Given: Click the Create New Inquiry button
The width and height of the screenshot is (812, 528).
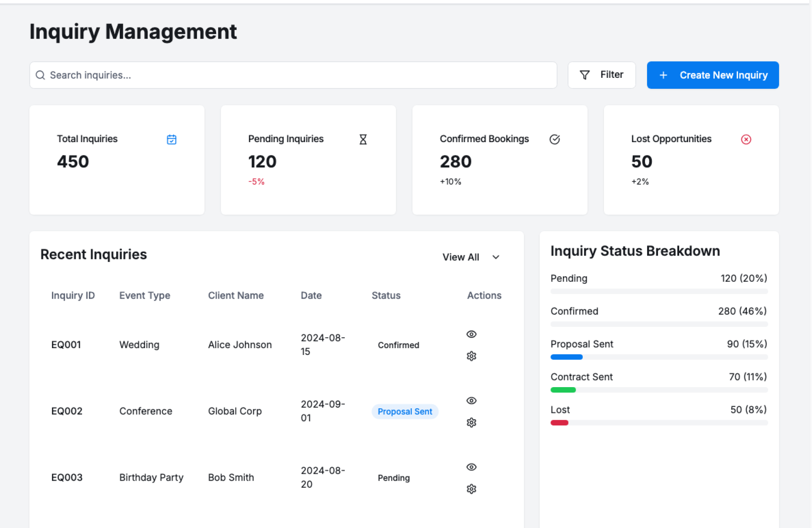Looking at the screenshot, I should tap(713, 75).
